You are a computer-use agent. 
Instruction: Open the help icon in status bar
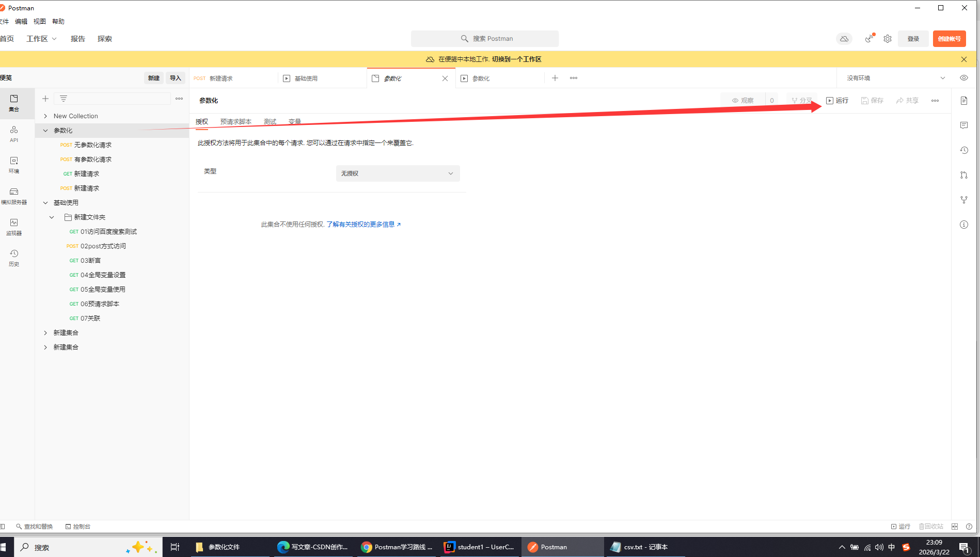tap(969, 527)
